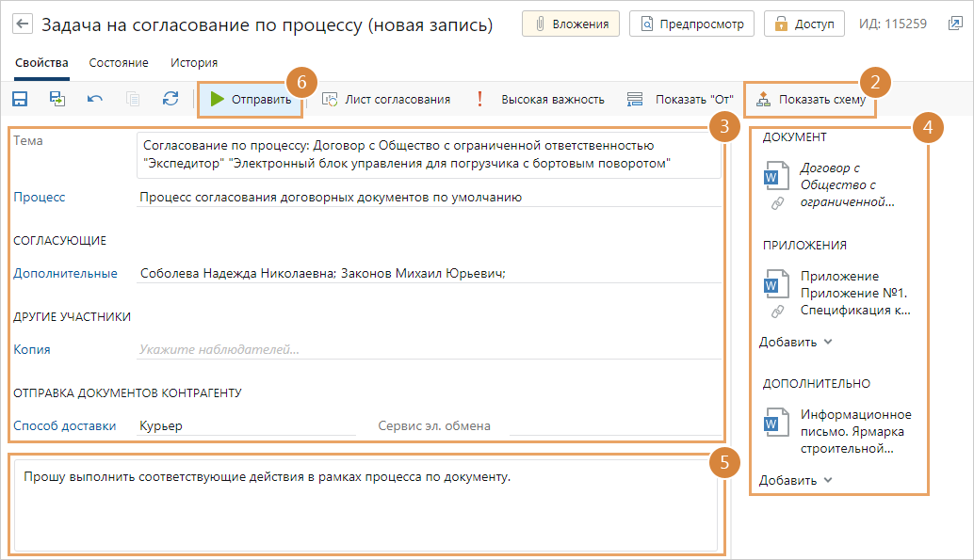974x560 pixels.
Task: Expand Добавить under Приложения
Action: [x=796, y=342]
